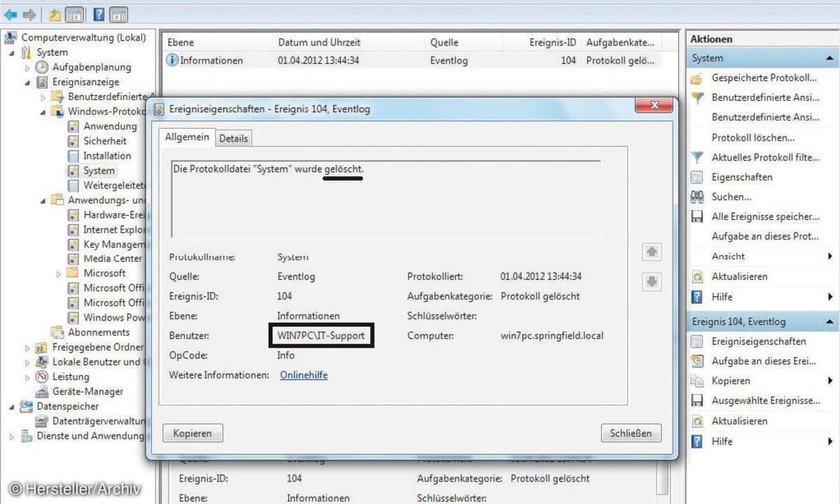Click the filter funnel icon for Benutzerdefinierte Ansicht
Image resolution: width=840 pixels, height=504 pixels.
point(697,98)
